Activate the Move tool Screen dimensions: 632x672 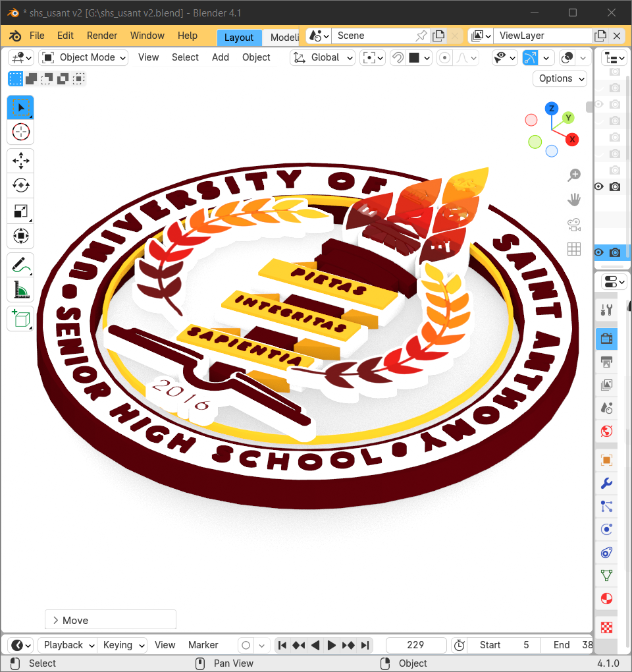click(20, 161)
